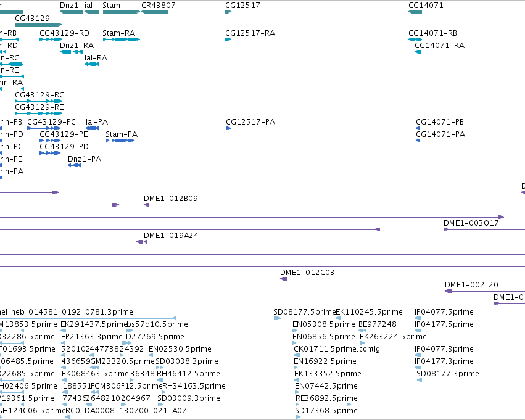525x420 pixels.
Task: Click the CG43129-PE protein glyph
Action: tap(50, 141)
